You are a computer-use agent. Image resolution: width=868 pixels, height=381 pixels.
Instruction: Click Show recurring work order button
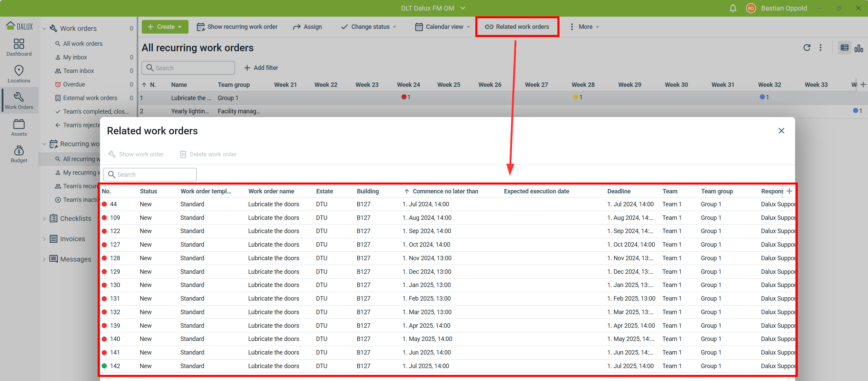(237, 27)
